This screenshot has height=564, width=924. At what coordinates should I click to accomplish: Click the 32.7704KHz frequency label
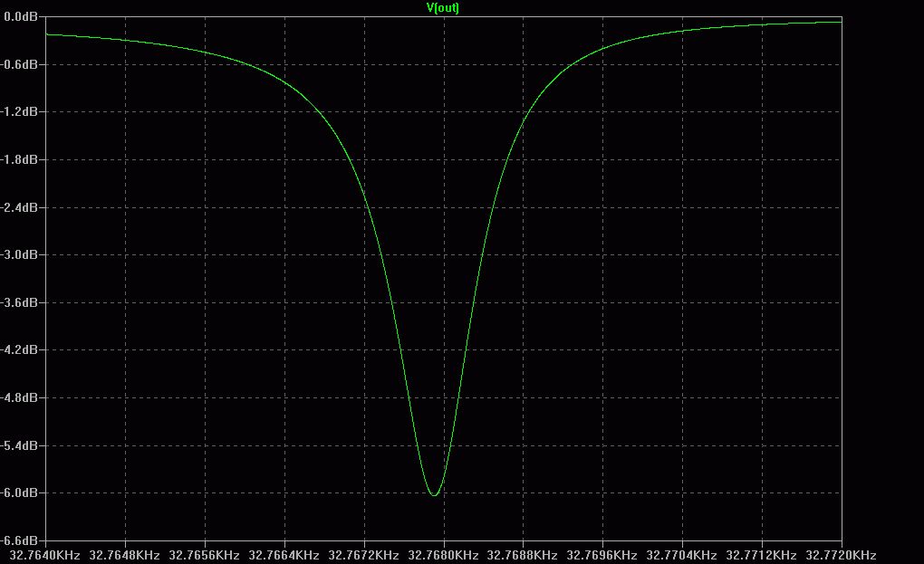tap(681, 555)
